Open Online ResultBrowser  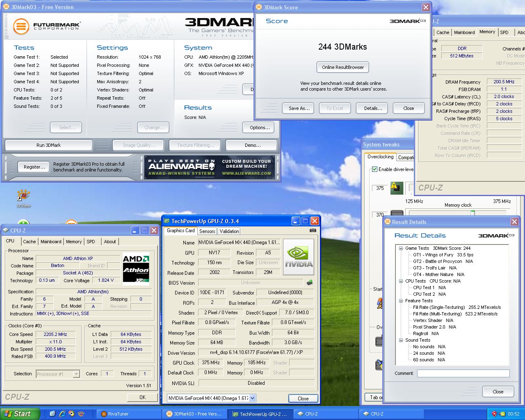pyautogui.click(x=343, y=67)
